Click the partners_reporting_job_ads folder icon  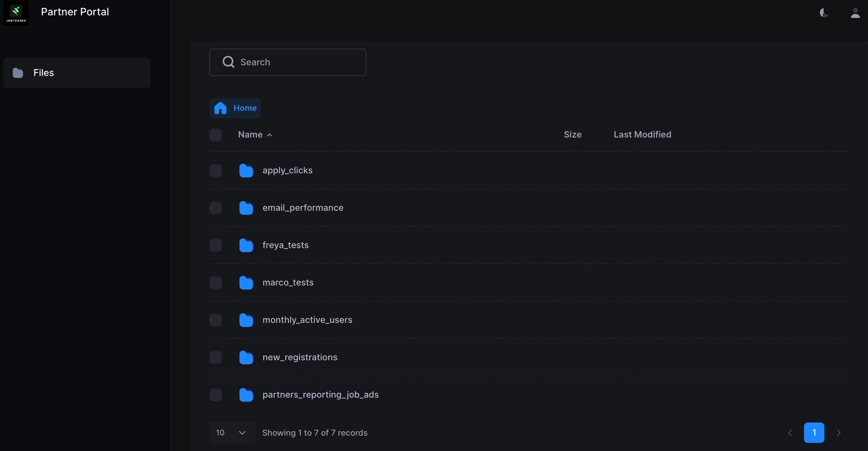click(x=246, y=395)
